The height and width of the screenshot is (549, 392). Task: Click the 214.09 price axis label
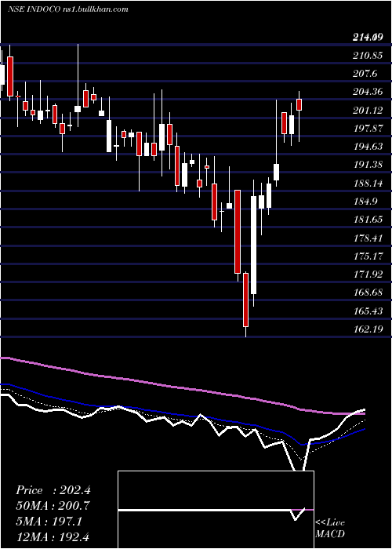[x=368, y=37]
